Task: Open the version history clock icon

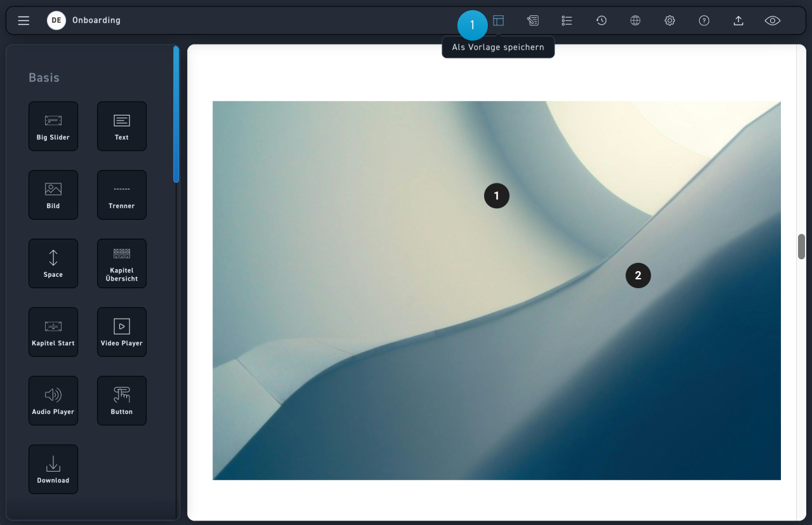Action: (601, 20)
